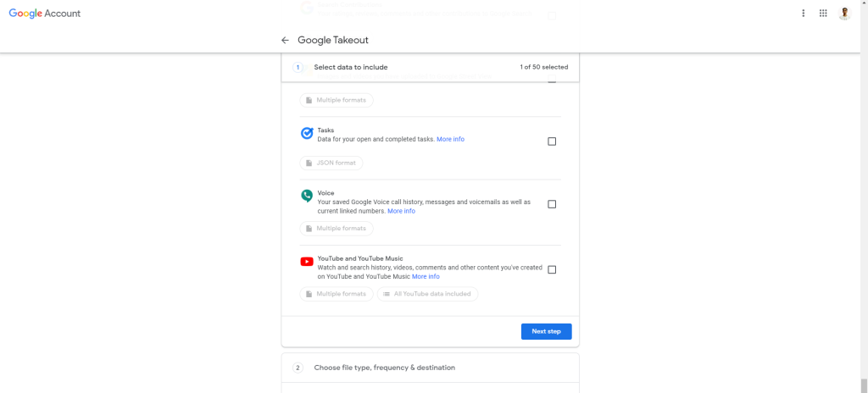Click Multiple formats chip under Voice
This screenshot has height=393, width=868.
tap(337, 228)
